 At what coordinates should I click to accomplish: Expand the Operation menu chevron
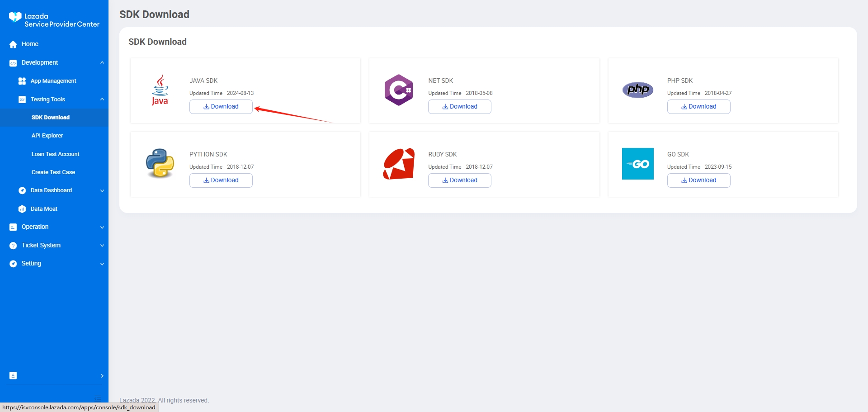click(x=102, y=227)
